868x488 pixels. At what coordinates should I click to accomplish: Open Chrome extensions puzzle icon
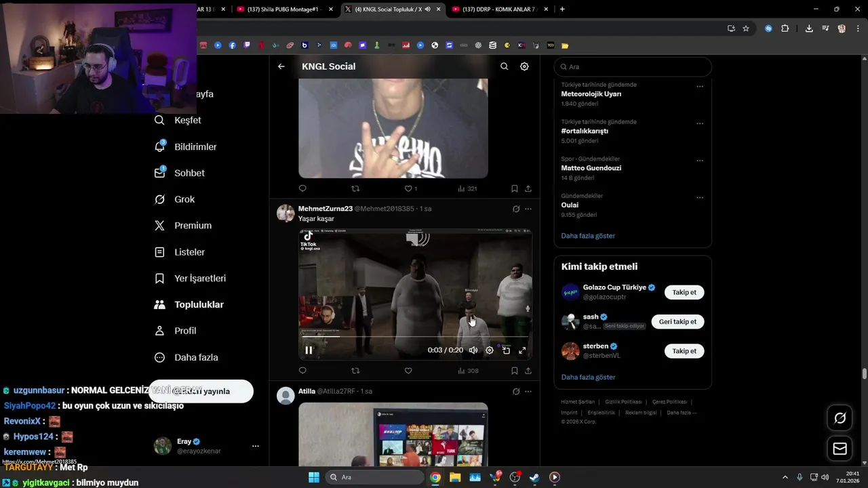click(x=785, y=28)
